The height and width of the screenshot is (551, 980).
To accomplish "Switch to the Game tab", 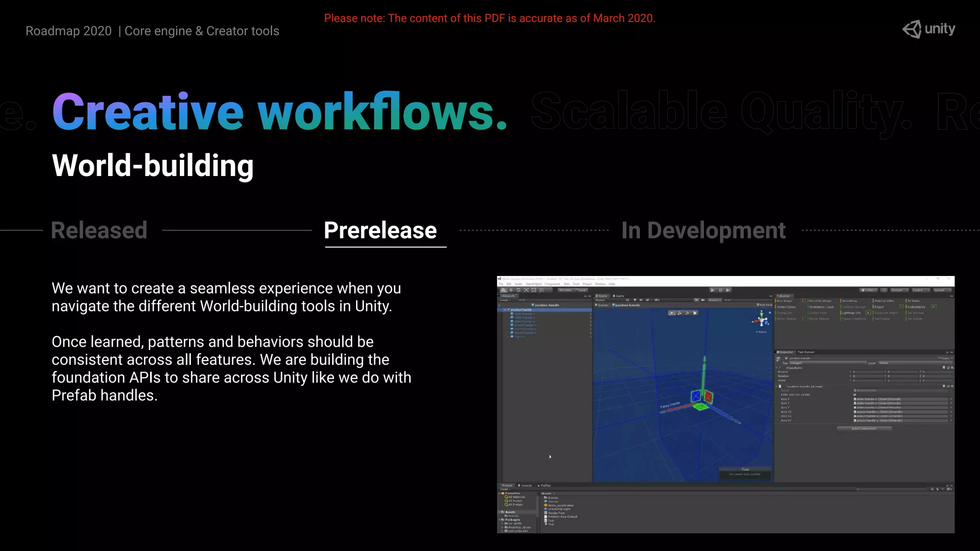I will pos(619,296).
